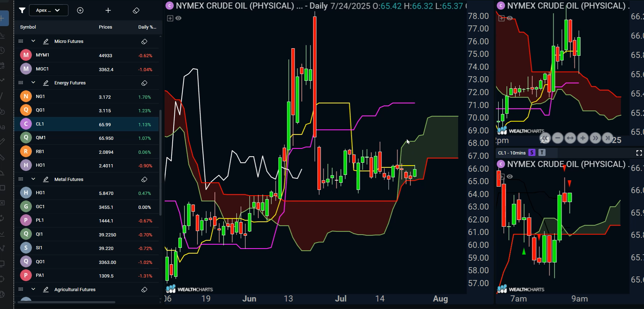Open the Apex watchlist dropdown
The width and height of the screenshot is (644, 309).
tap(49, 10)
